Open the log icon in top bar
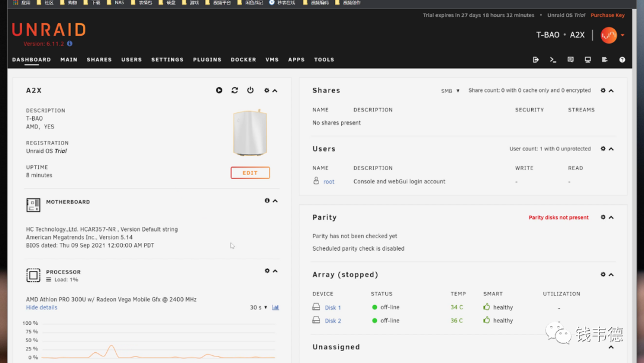Image resolution: width=644 pixels, height=363 pixels. pos(605,60)
